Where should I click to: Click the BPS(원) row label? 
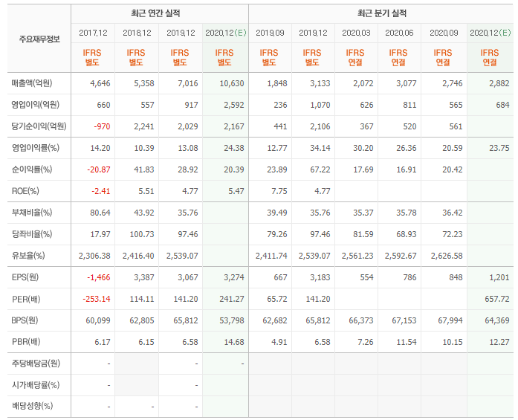coord(25,320)
